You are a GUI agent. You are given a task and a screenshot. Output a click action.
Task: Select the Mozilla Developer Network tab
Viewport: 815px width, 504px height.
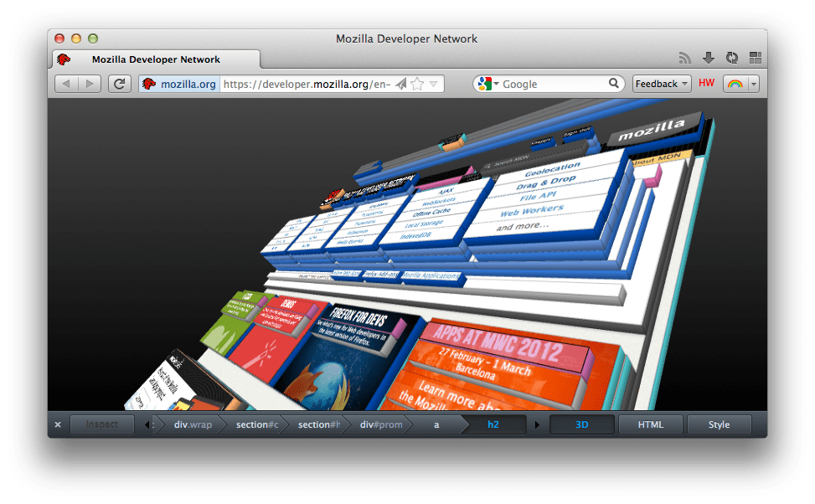coord(156,59)
